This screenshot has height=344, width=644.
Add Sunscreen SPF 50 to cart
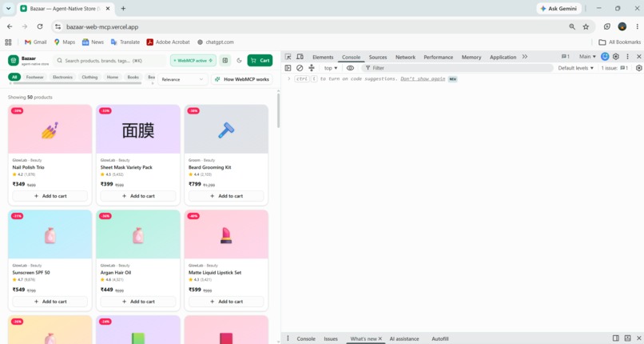50,302
